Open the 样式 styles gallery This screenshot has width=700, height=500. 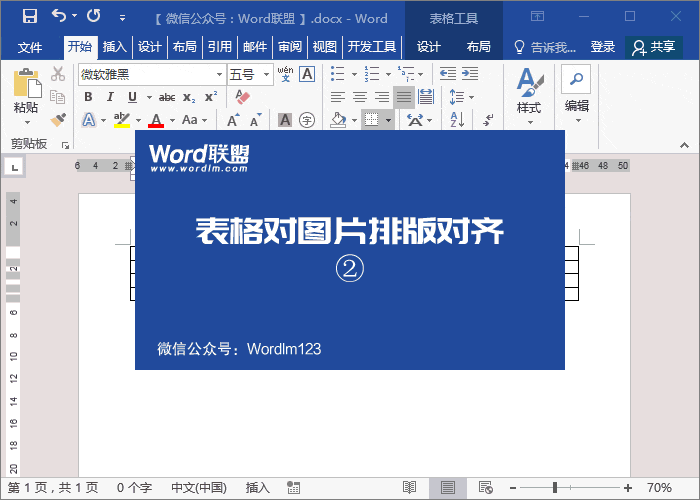(x=529, y=96)
